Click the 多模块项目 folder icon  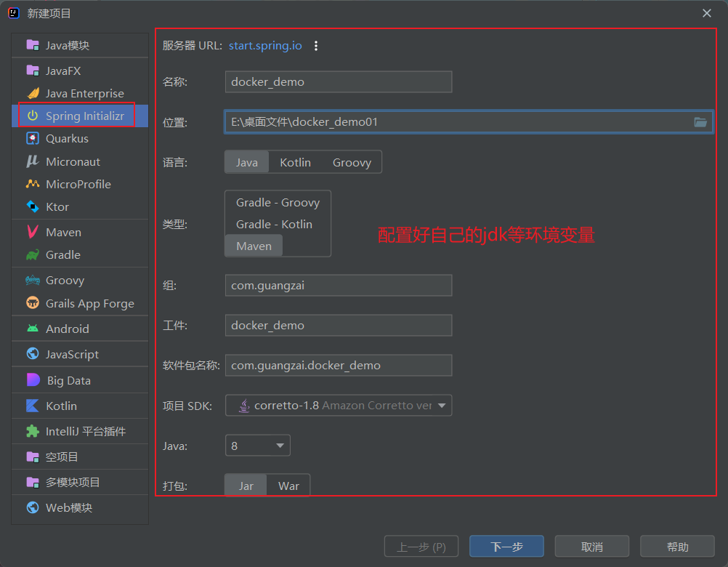coord(33,482)
